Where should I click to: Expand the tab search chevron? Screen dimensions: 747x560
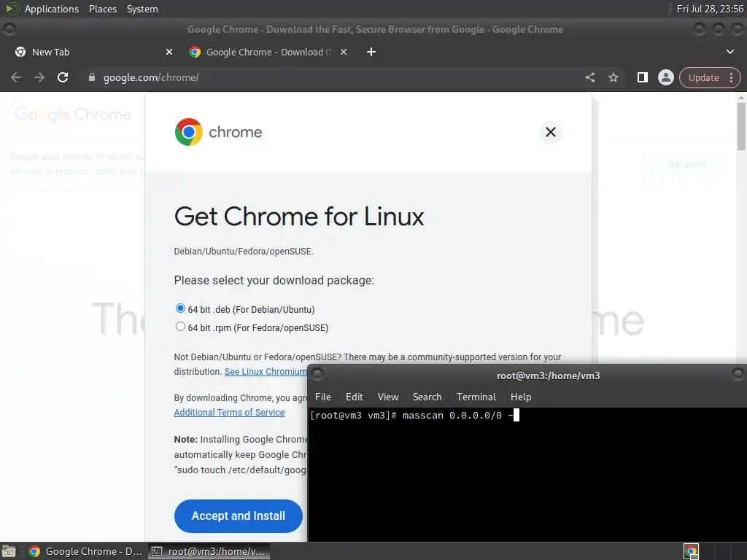point(729,52)
